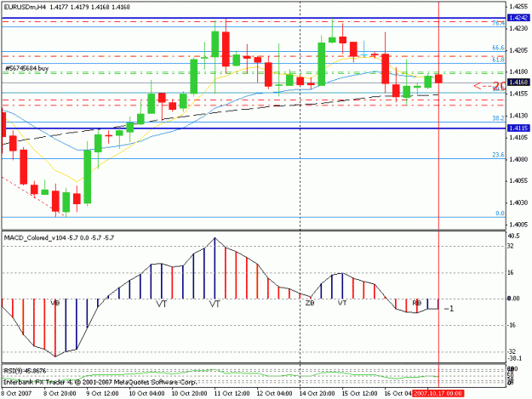
Task: Click the 0.0 Fibonacci level label
Action: pos(500,214)
